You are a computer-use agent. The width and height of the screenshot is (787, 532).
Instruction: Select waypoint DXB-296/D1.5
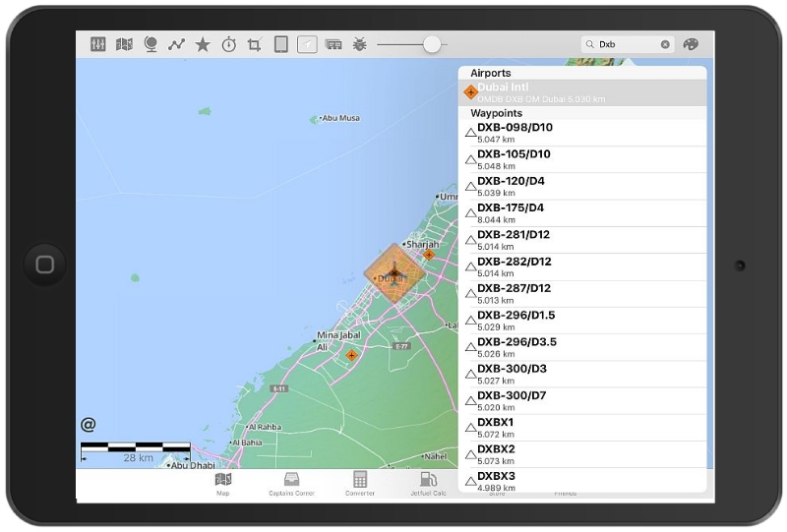(582, 321)
